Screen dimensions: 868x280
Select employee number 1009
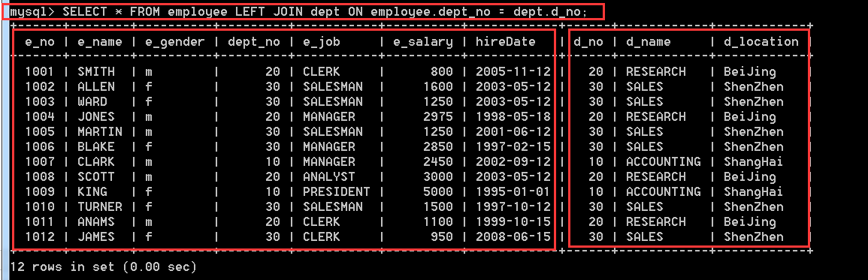point(40,191)
